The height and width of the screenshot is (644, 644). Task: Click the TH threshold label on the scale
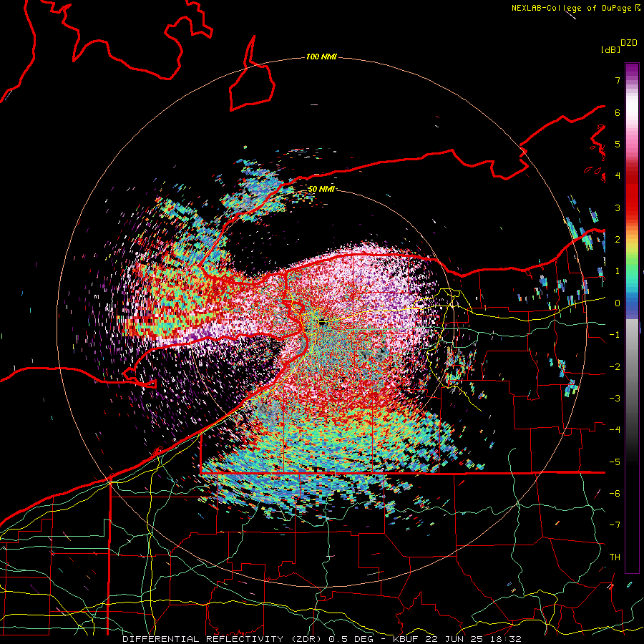pos(615,557)
